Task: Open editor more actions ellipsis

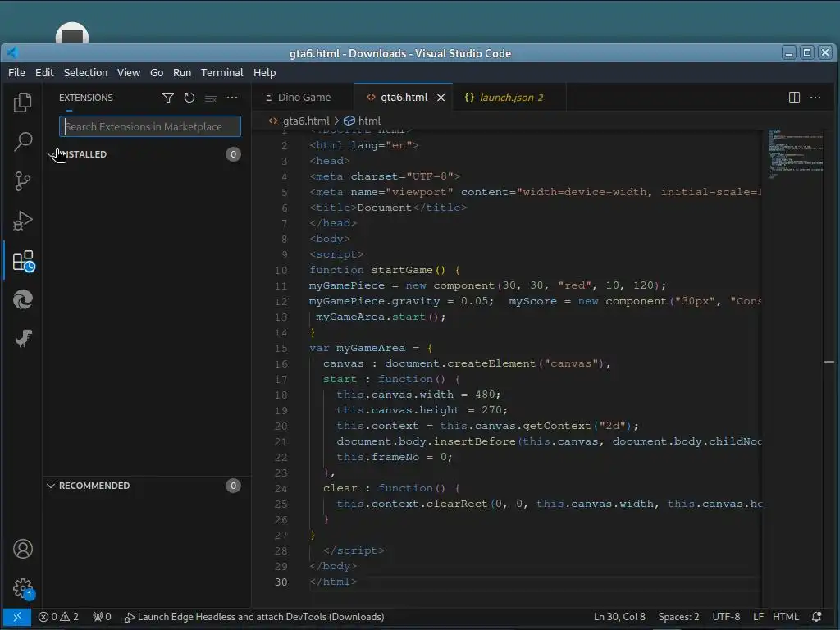Action: tap(815, 98)
